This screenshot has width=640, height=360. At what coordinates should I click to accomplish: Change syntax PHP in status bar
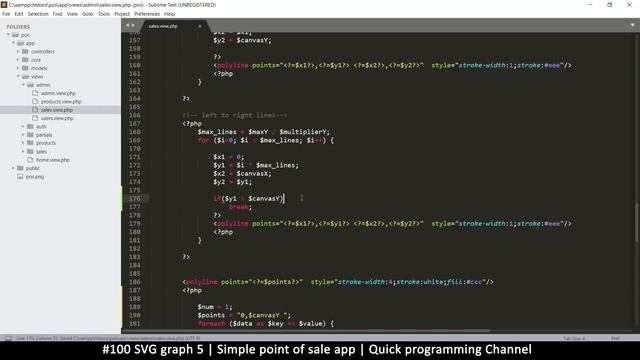(x=615, y=338)
